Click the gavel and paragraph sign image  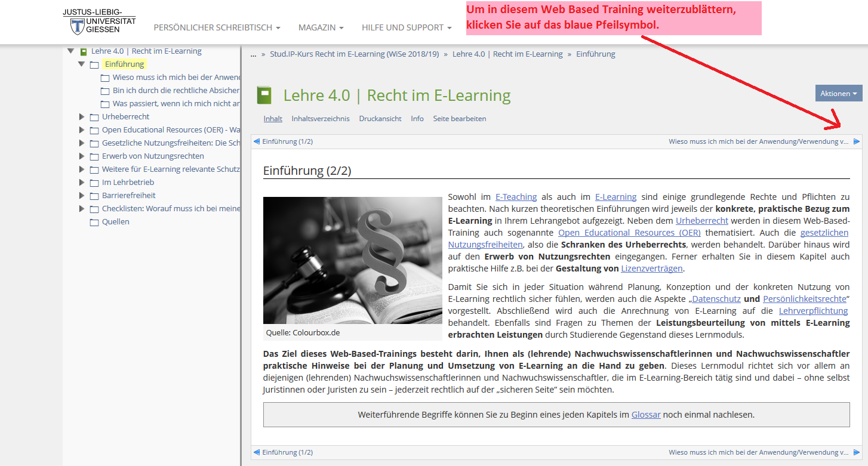[352, 260]
